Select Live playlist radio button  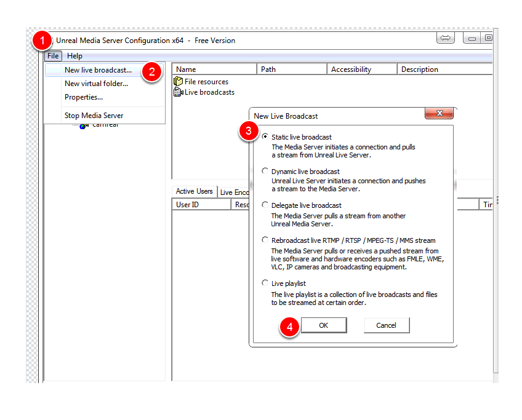(x=265, y=283)
